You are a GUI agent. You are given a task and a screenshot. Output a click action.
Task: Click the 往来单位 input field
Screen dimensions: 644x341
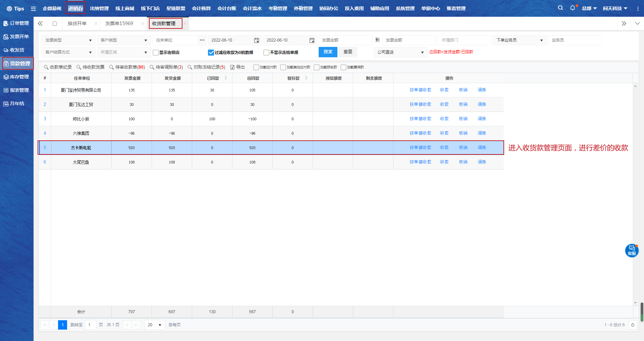click(176, 40)
